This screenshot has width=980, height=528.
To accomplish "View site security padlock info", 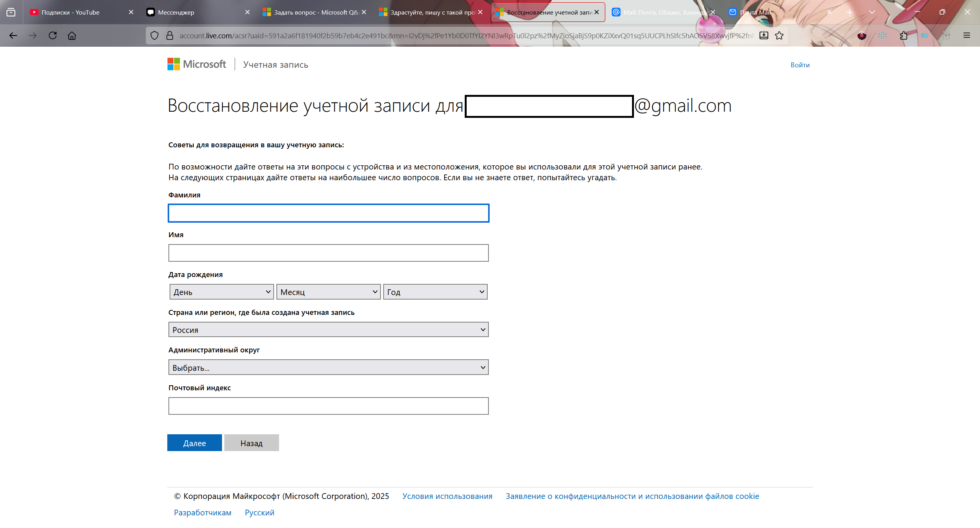I will [170, 36].
